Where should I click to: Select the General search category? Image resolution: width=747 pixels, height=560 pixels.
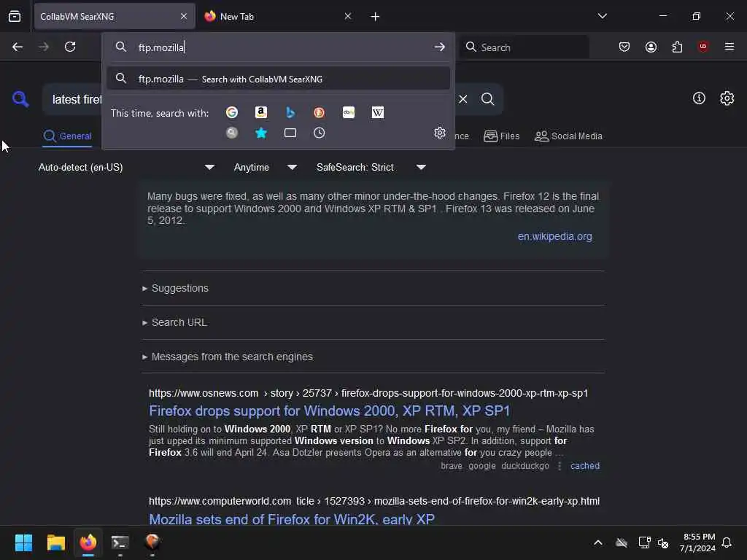[x=67, y=136]
